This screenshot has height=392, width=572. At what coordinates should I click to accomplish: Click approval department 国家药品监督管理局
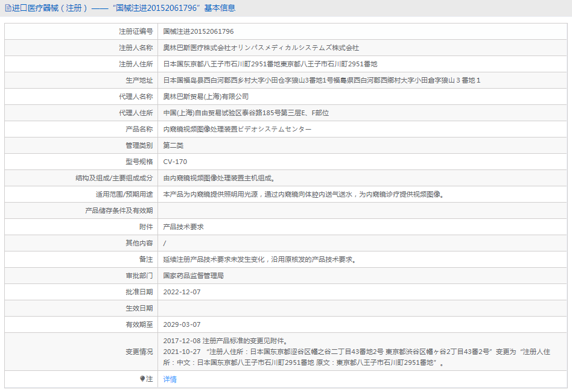coord(193,276)
